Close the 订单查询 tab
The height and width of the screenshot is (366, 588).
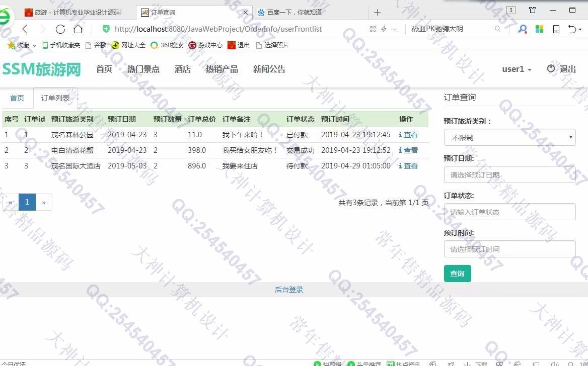pos(245,13)
